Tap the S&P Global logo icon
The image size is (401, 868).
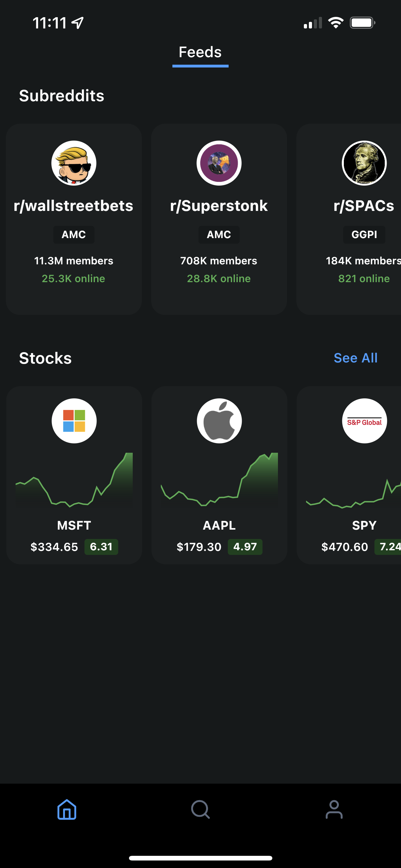[364, 421]
